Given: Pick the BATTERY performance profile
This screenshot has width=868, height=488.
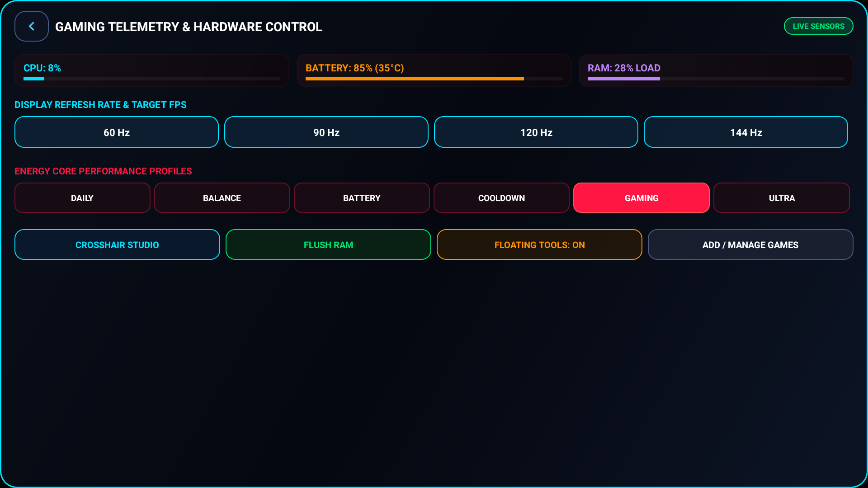Looking at the screenshot, I should [362, 197].
